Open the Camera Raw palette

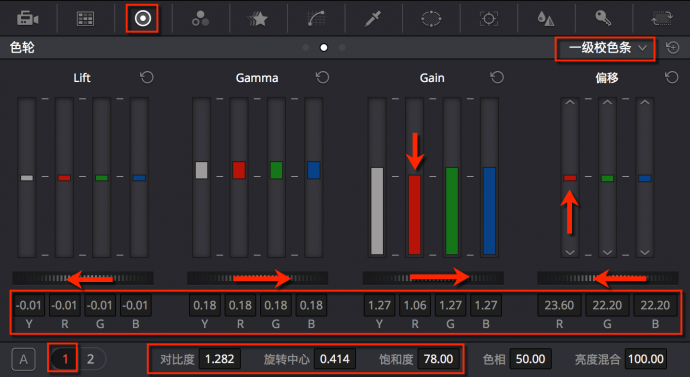coord(28,18)
